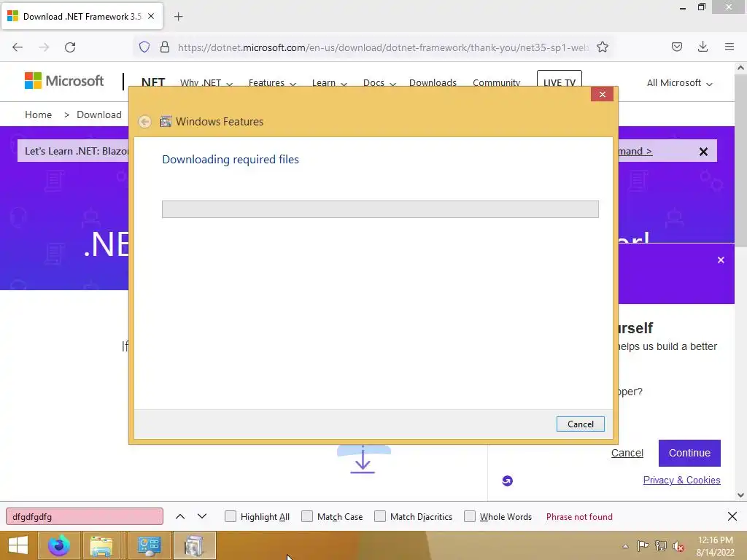747x560 pixels.
Task: Open a new browser tab
Action: coord(178,17)
